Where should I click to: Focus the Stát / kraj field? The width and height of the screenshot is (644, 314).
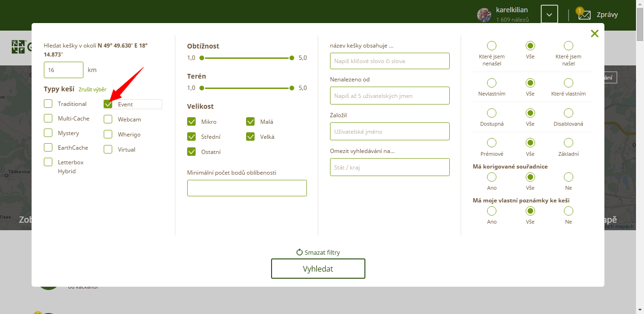click(390, 167)
